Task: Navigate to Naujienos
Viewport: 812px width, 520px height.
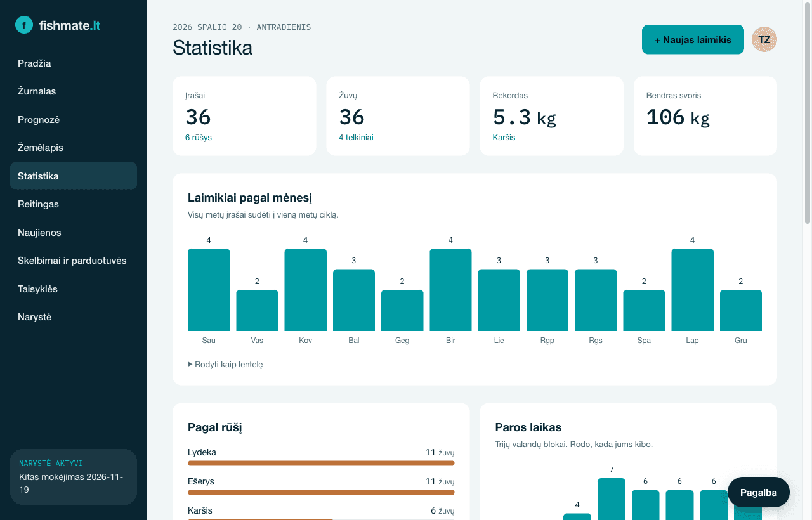Action: click(74, 233)
